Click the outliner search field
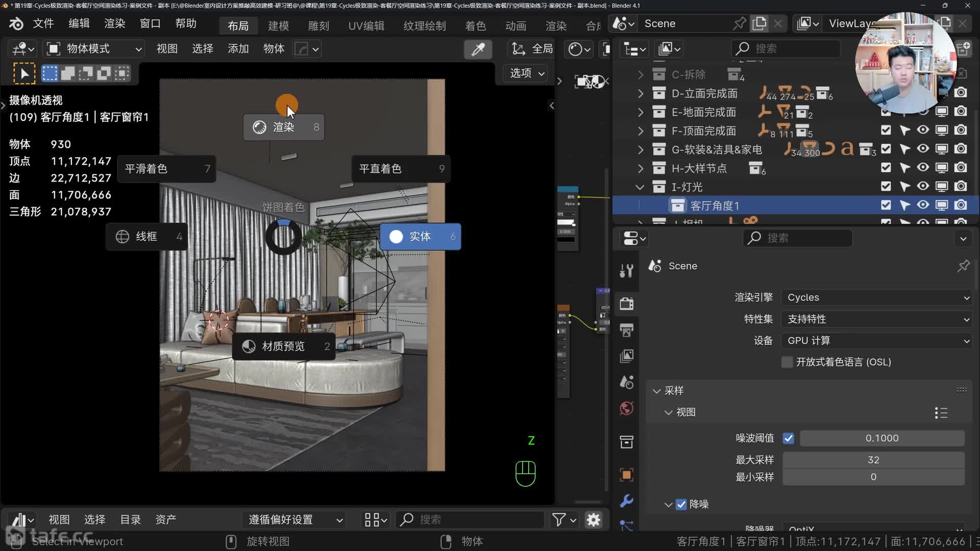Viewport: 980px width, 551px height. click(786, 48)
